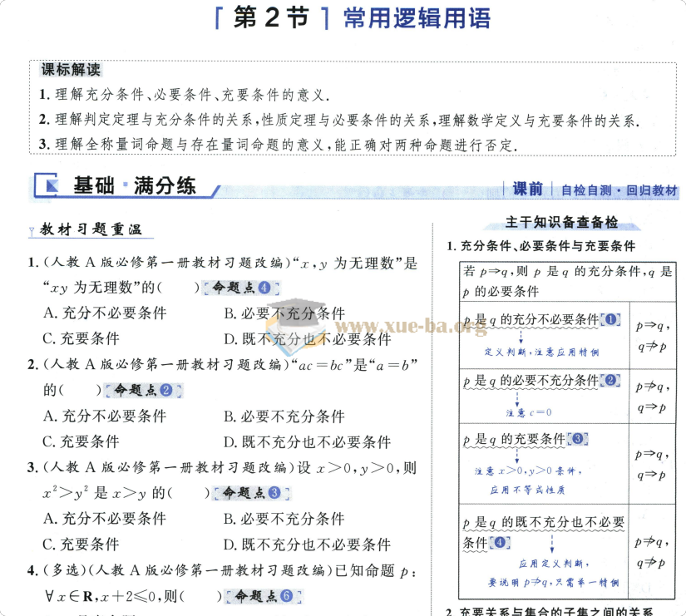Choose option A 充分不必要条件 in question 3
This screenshot has height=616, width=686.
[105, 519]
